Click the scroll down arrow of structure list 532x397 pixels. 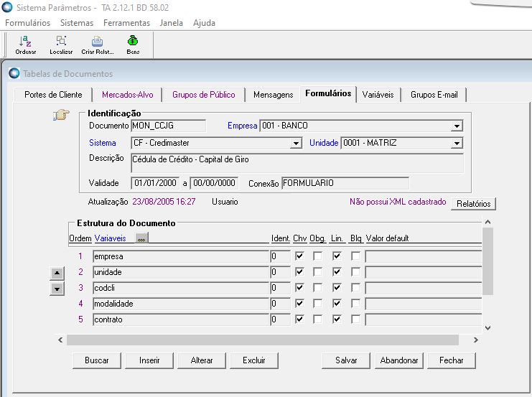click(488, 328)
